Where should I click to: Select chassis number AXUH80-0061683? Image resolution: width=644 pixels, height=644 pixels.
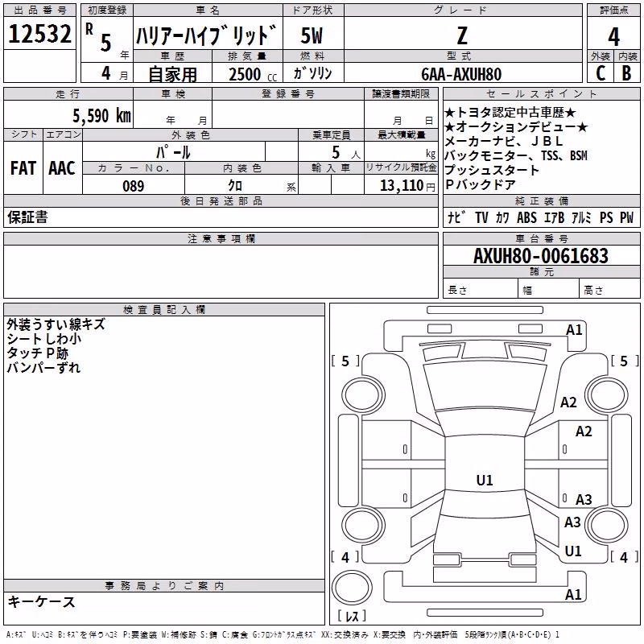pyautogui.click(x=541, y=256)
